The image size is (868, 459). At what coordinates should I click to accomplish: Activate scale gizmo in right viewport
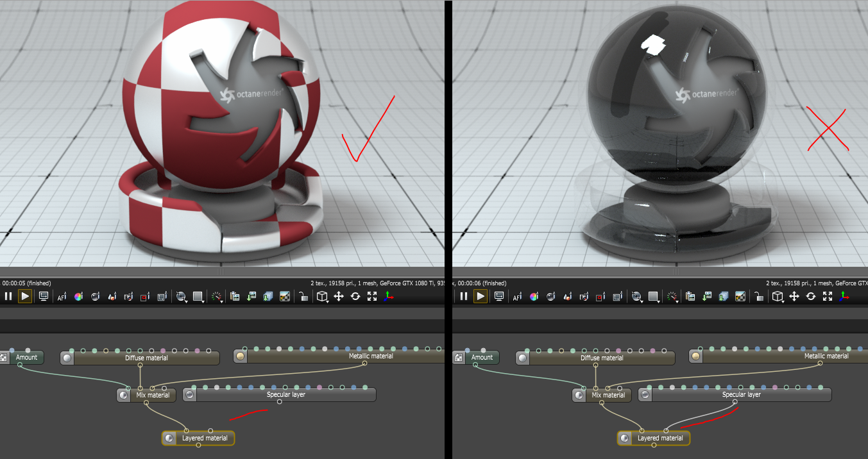point(828,296)
